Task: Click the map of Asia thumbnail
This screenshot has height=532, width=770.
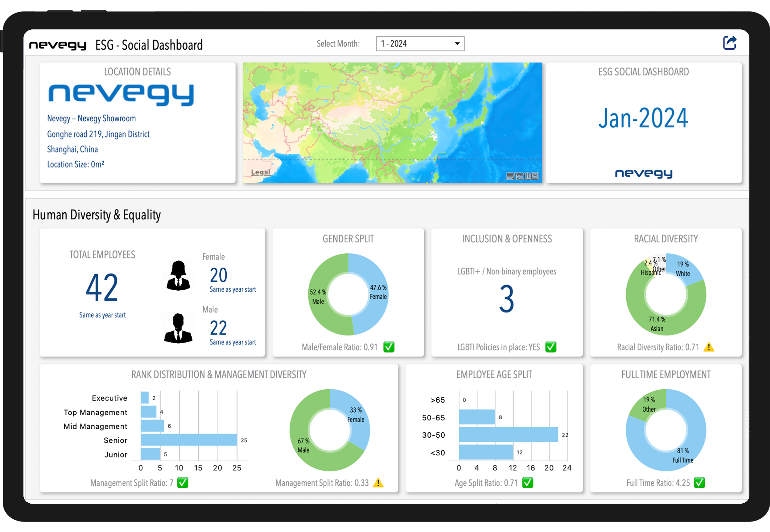Action: point(392,123)
